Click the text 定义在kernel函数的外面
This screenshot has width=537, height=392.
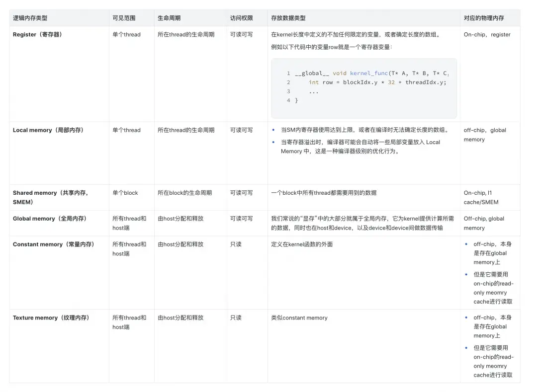click(x=302, y=244)
